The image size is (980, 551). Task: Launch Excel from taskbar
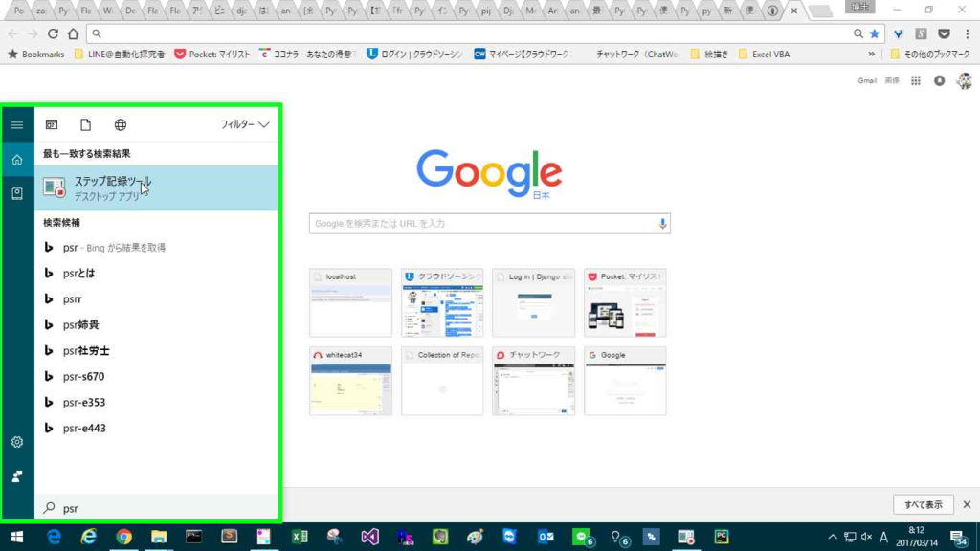point(300,537)
